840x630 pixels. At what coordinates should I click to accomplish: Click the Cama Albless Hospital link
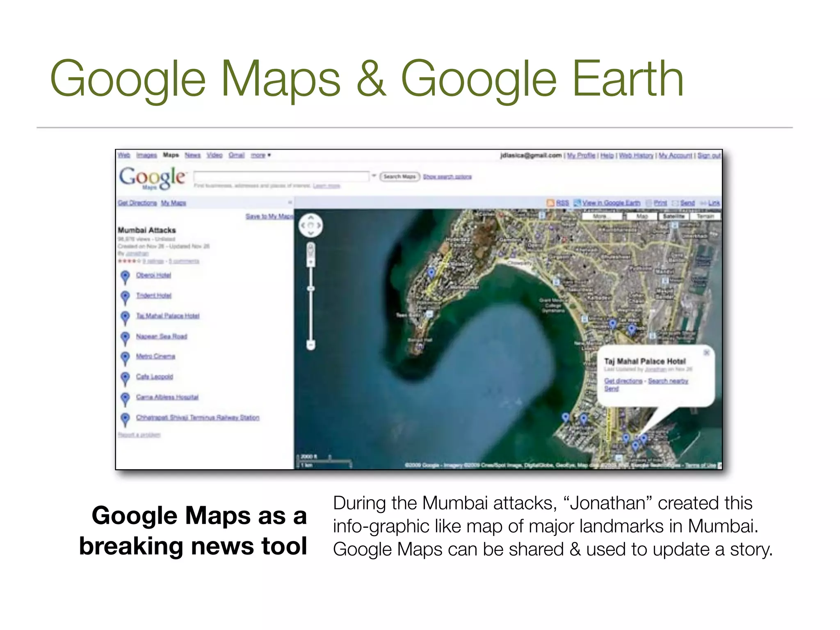[x=167, y=397]
